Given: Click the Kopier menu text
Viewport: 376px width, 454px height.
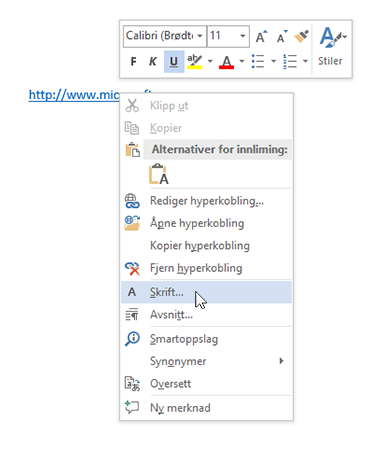Looking at the screenshot, I should coord(166,128).
